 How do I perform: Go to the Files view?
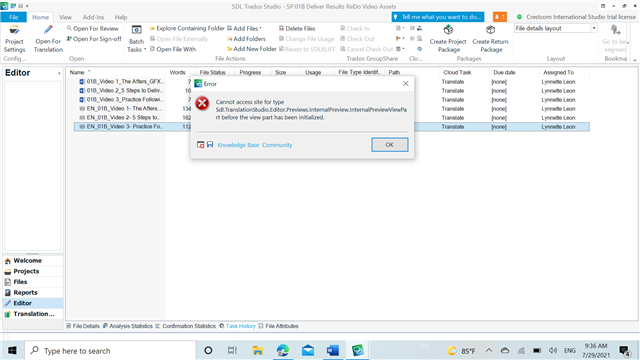[x=33, y=282]
